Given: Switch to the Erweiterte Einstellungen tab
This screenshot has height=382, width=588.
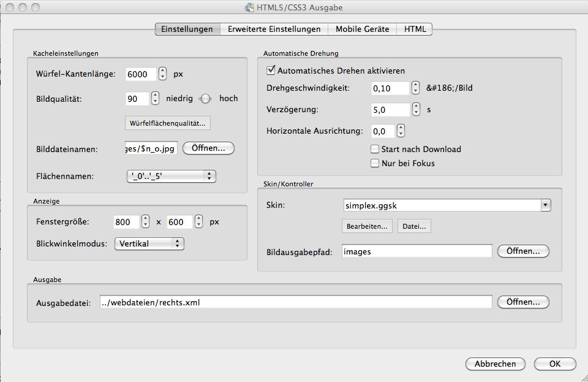Looking at the screenshot, I should [x=274, y=29].
